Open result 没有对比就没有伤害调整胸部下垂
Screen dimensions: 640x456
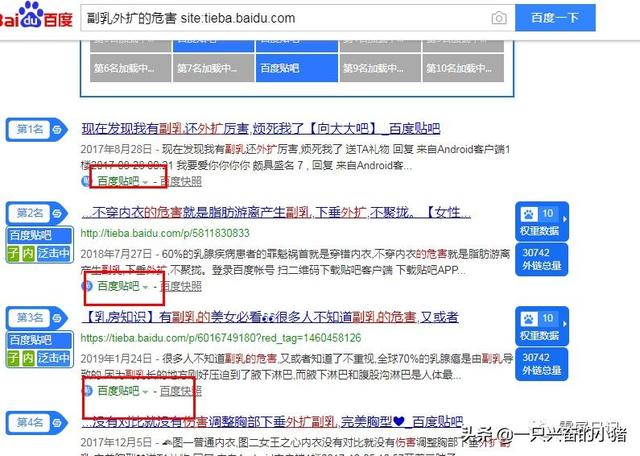click(x=272, y=421)
